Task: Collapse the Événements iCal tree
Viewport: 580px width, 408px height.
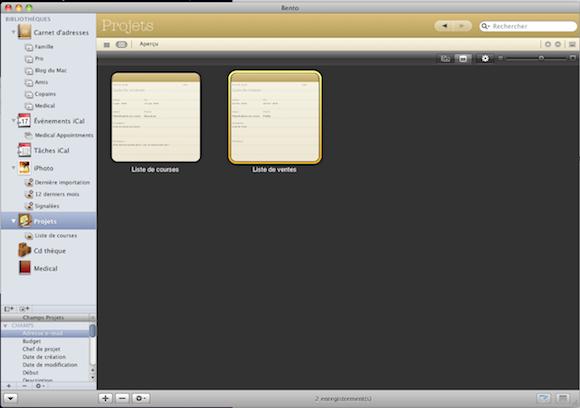Action: tap(13, 120)
